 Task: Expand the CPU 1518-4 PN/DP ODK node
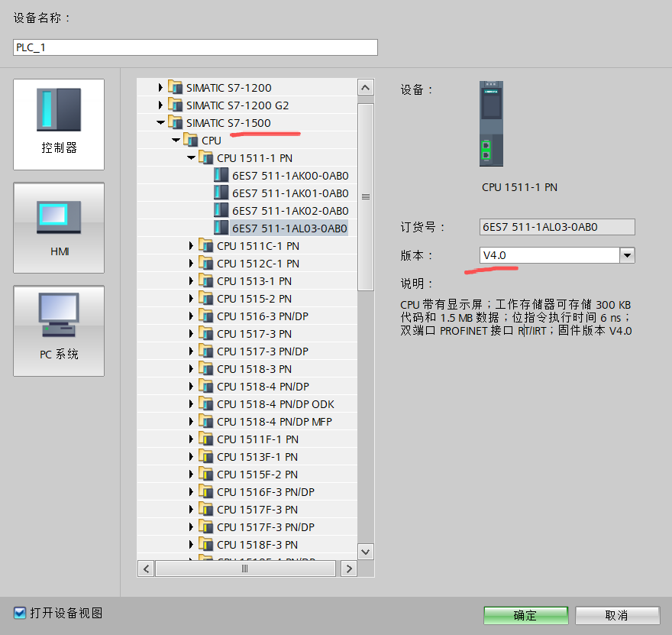[191, 404]
